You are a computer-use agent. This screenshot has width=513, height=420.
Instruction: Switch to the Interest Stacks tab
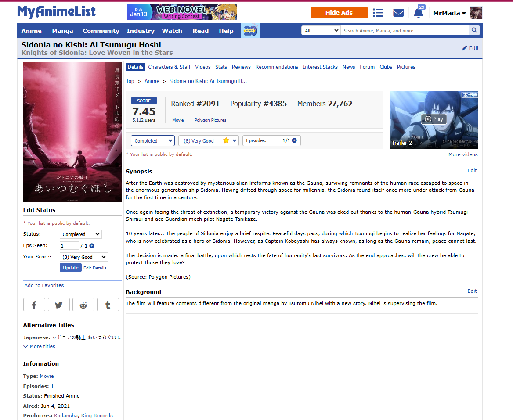tap(320, 67)
